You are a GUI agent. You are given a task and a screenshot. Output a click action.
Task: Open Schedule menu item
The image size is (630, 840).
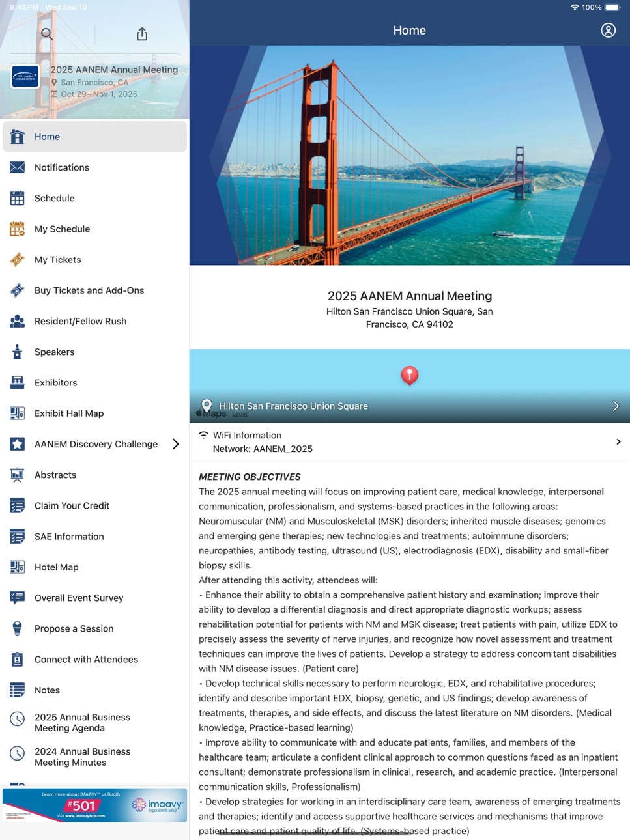95,198
